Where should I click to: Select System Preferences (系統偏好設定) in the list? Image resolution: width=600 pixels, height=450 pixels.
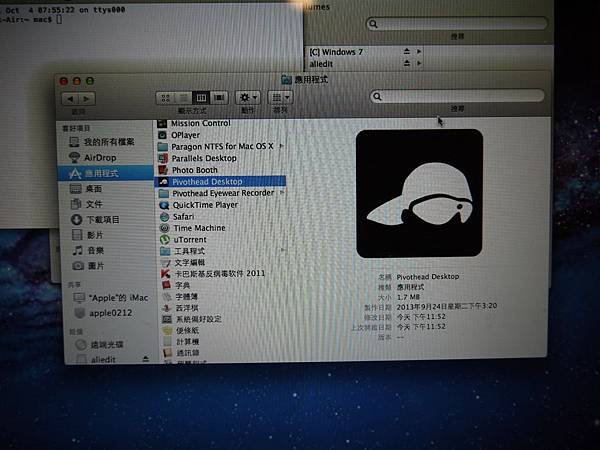[x=192, y=319]
